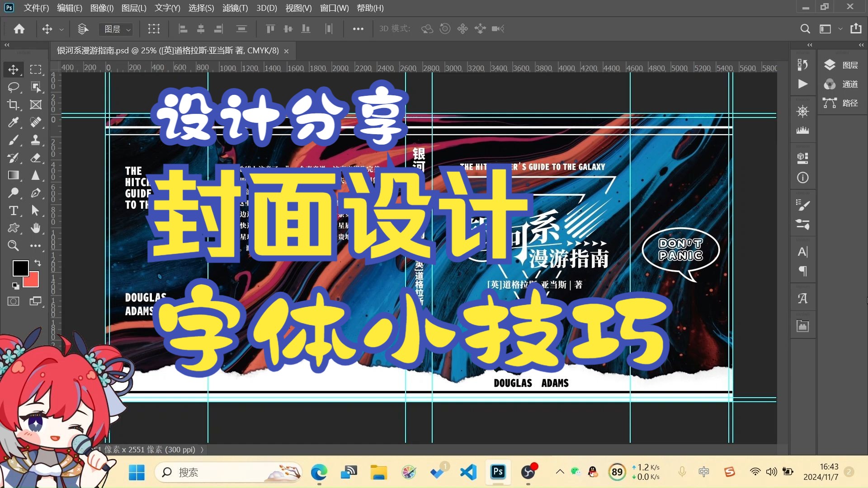
Task: Open the Paragraph panel icon
Action: coord(802,271)
